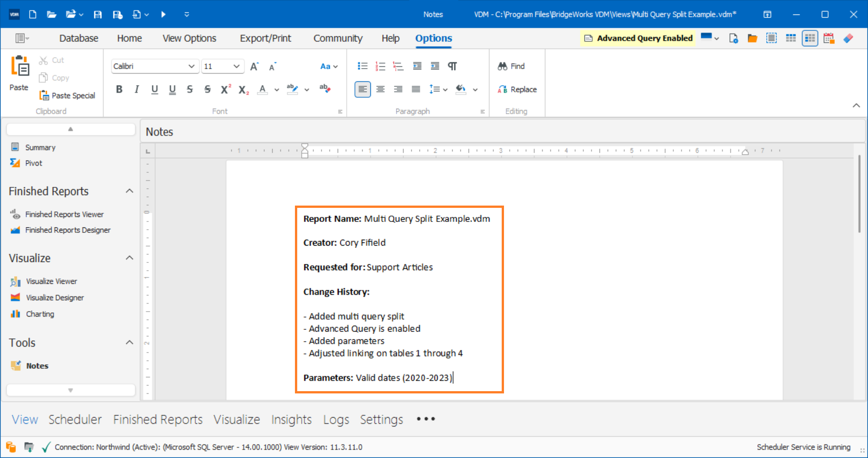Toggle show paragraph marks

pos(452,66)
